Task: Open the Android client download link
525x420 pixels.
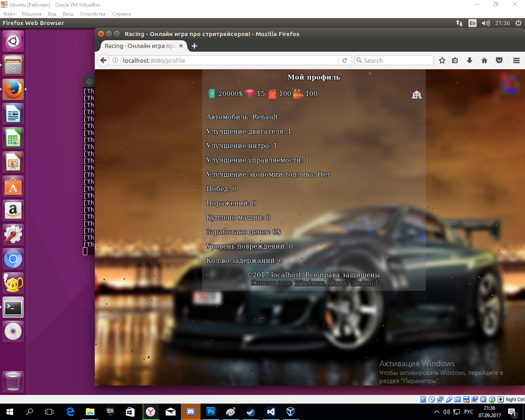Action: coord(364,283)
